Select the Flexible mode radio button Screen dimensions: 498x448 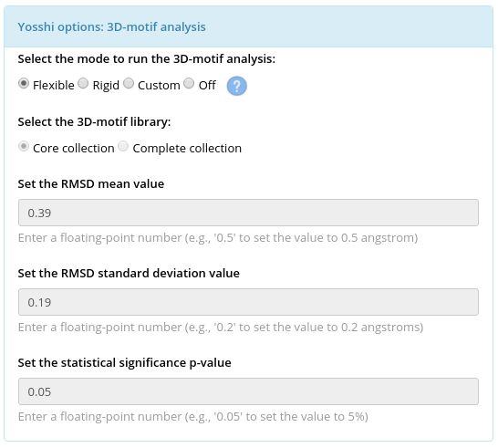[24, 84]
